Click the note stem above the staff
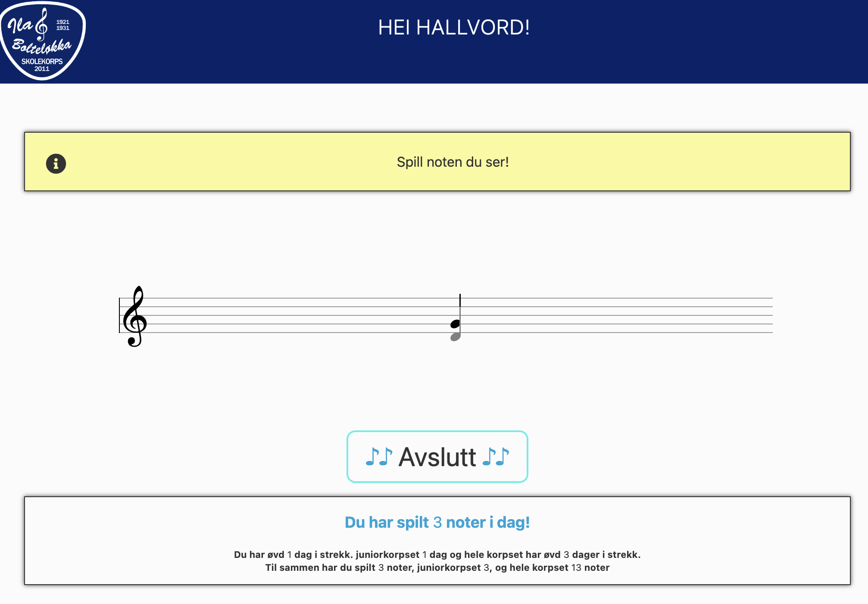 460,308
